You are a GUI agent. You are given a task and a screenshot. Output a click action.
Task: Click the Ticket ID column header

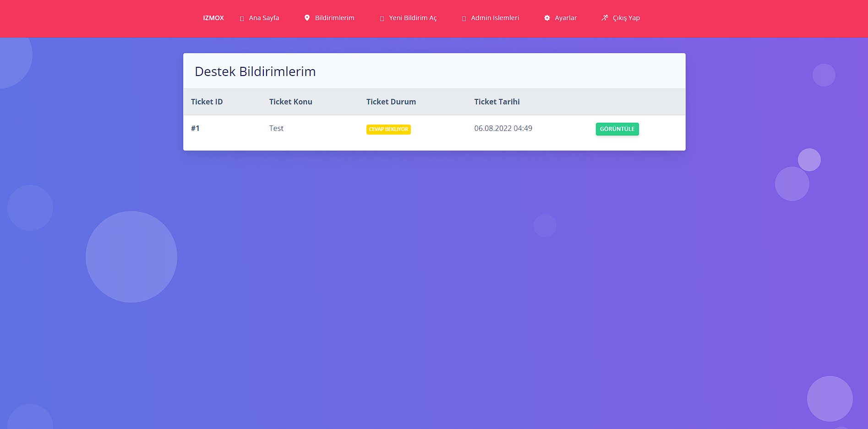[207, 102]
